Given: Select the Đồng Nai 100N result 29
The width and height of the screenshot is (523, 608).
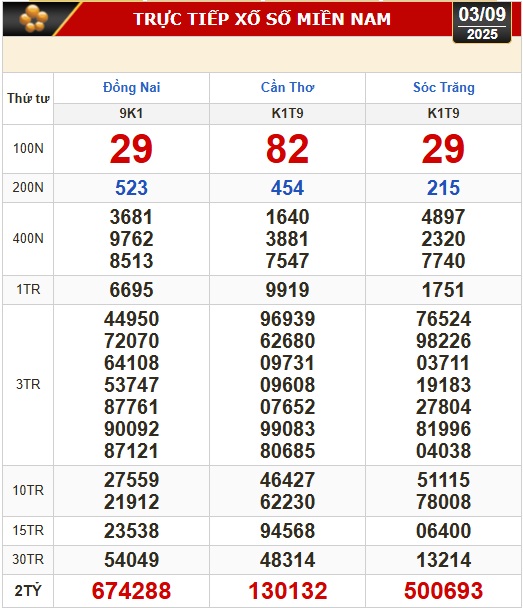Looking at the screenshot, I should point(131,149).
